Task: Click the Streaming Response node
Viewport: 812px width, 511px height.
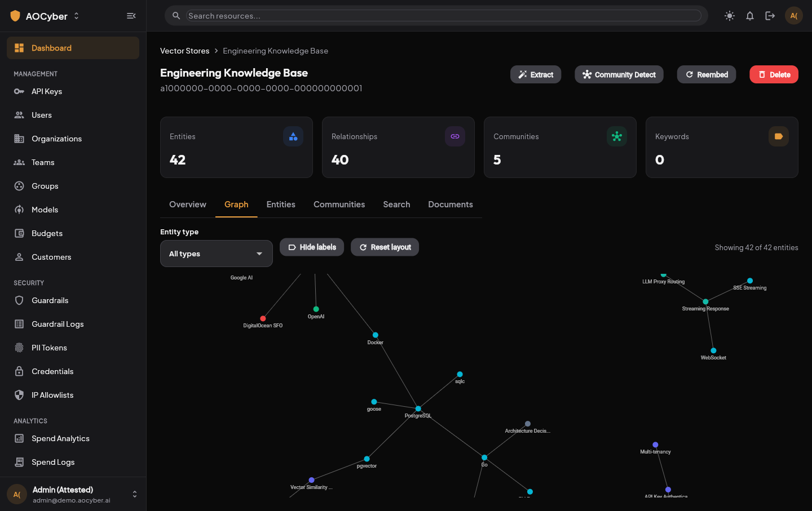Action: (x=705, y=302)
